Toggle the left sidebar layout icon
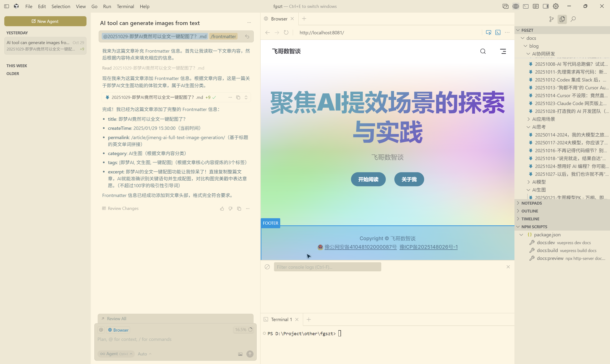This screenshot has height=364, width=610. [7, 6]
